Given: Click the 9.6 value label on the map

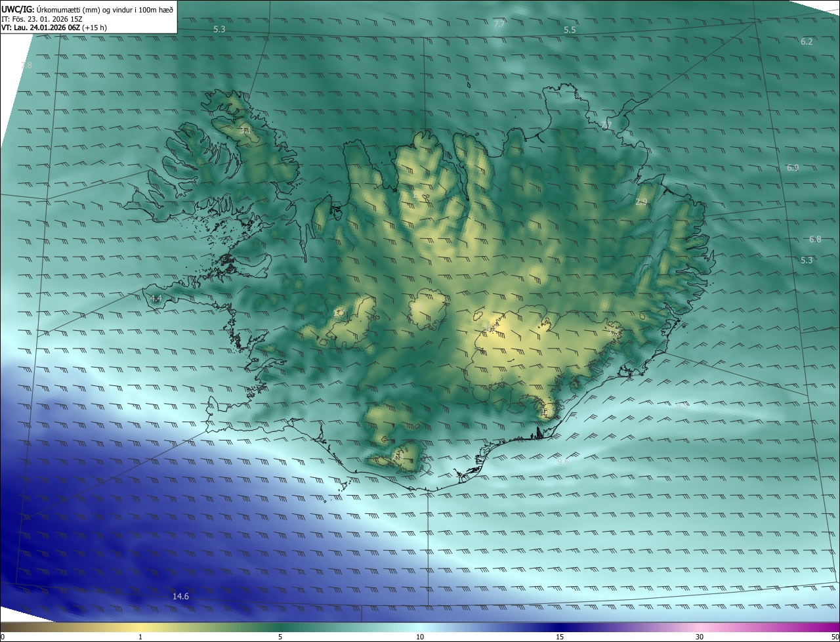Looking at the screenshot, I should 563,462.
